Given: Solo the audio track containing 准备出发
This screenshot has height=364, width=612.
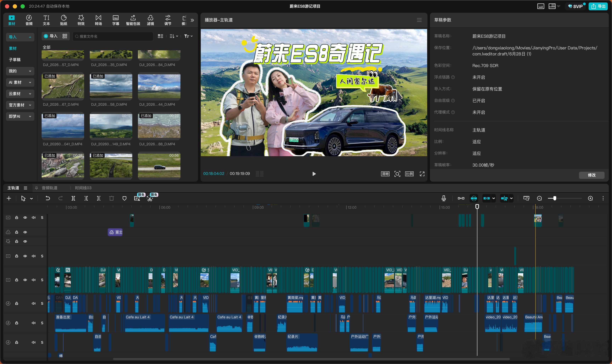Looking at the screenshot, I should [x=42, y=323].
